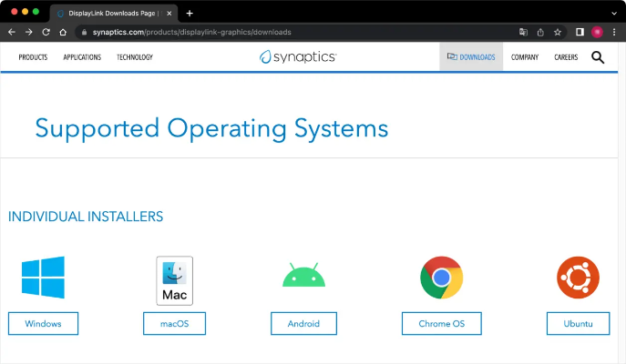
Task: Open Chrome's three-dot menu
Action: pyautogui.click(x=614, y=32)
